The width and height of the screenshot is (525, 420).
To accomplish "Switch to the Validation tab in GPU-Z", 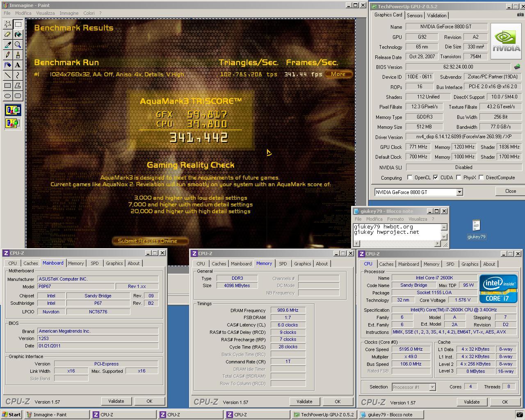I will point(437,16).
